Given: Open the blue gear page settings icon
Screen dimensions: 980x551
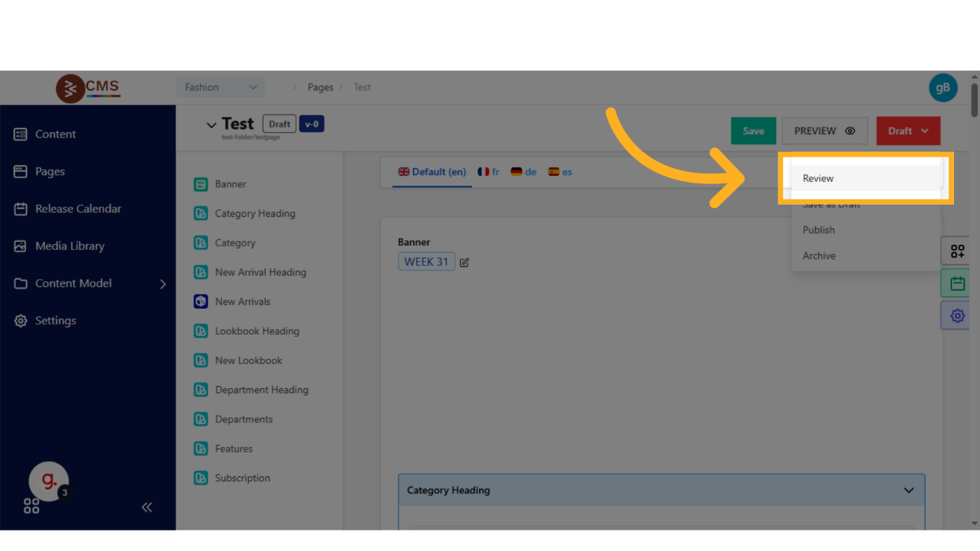Looking at the screenshot, I should [957, 316].
